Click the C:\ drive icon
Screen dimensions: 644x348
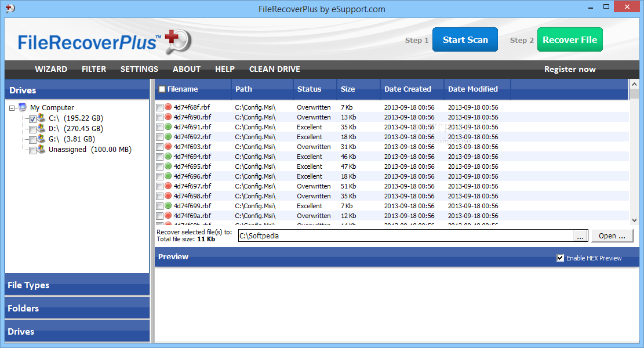pyautogui.click(x=42, y=118)
